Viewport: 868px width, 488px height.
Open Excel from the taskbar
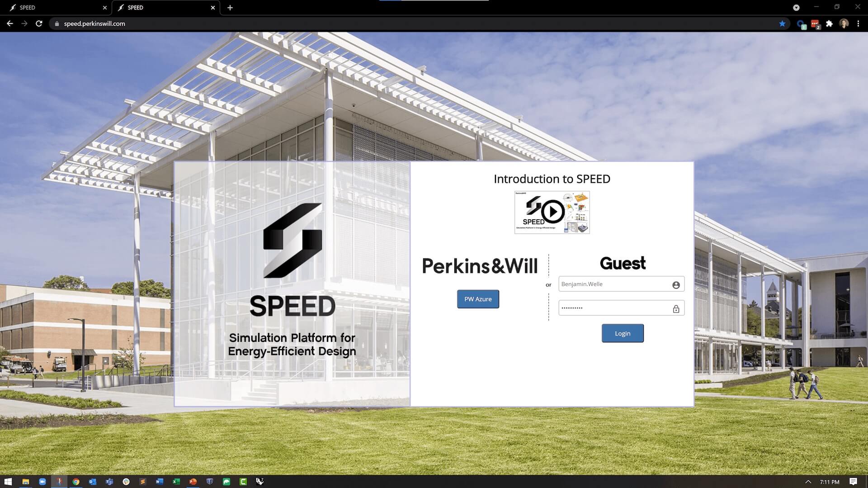[176, 482]
